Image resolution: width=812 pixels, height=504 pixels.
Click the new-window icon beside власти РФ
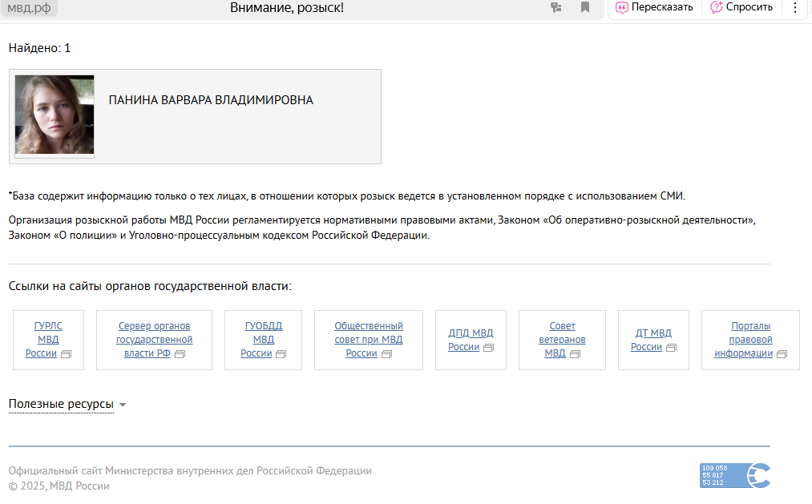tap(180, 354)
